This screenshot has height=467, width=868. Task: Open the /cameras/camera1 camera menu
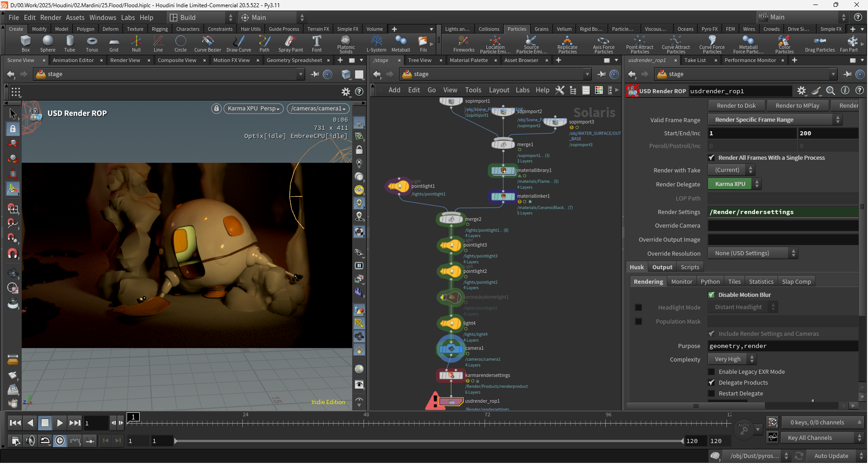[318, 109]
